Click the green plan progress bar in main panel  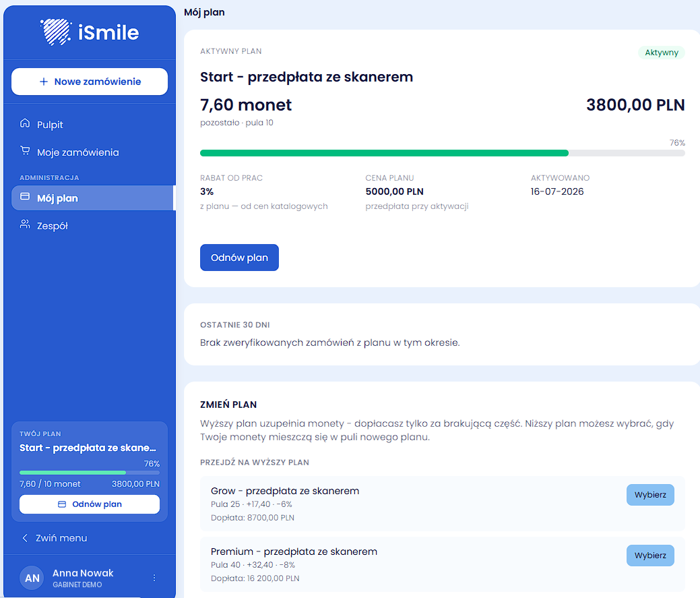[443, 153]
